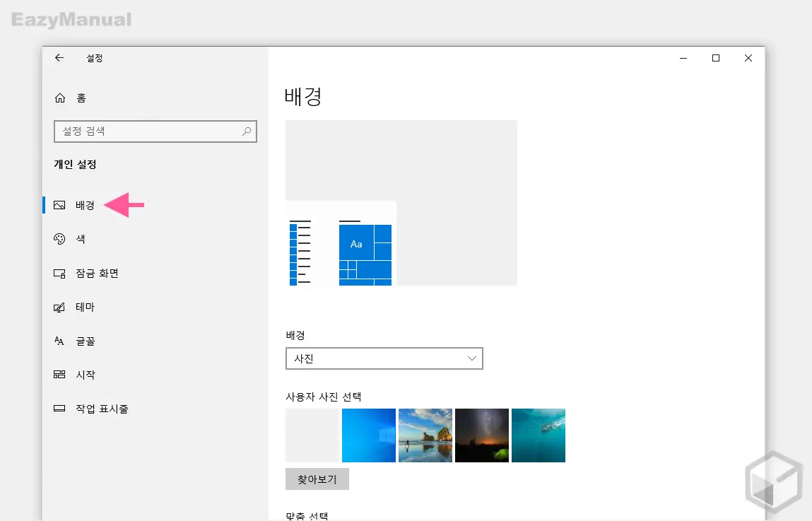Click the home icon next to 홈
Screen dimensions: 812x521
click(60, 98)
